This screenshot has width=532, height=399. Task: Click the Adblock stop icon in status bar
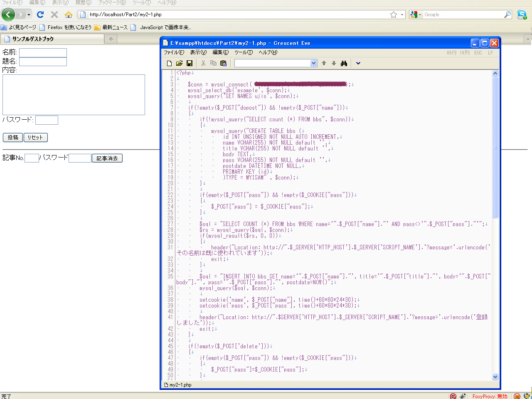pos(517,396)
